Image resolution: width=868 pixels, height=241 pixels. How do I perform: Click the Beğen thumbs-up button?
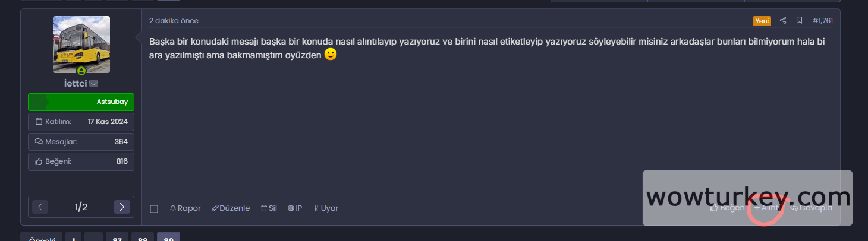tap(728, 208)
